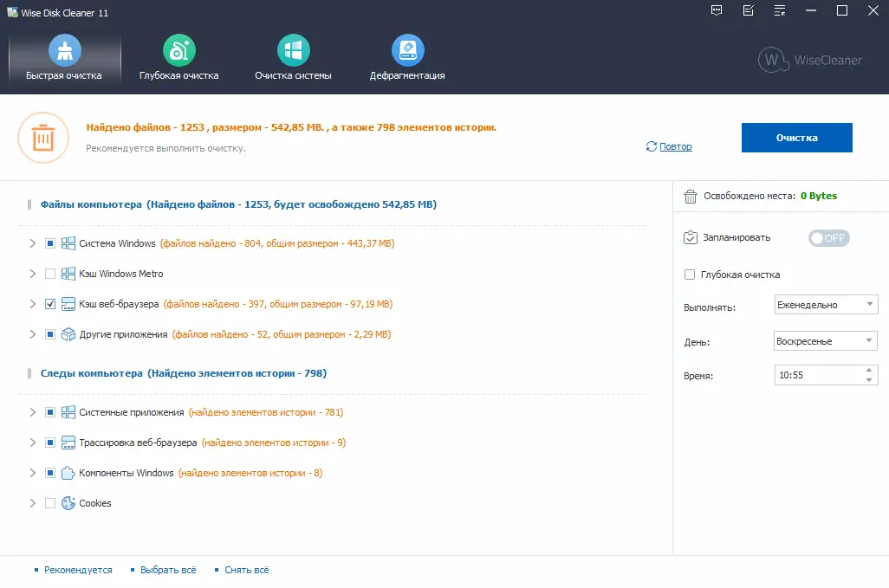Open the День Воскресенье dropdown
The width and height of the screenshot is (889, 588).
(x=826, y=341)
